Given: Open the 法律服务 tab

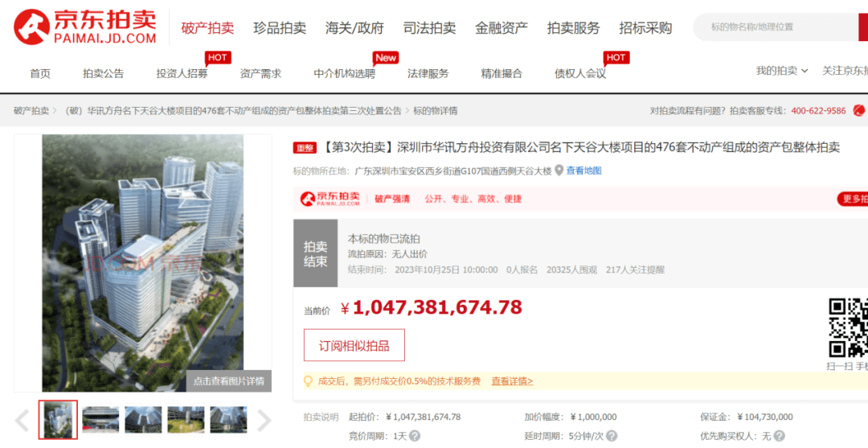Looking at the screenshot, I should pyautogui.click(x=428, y=73).
